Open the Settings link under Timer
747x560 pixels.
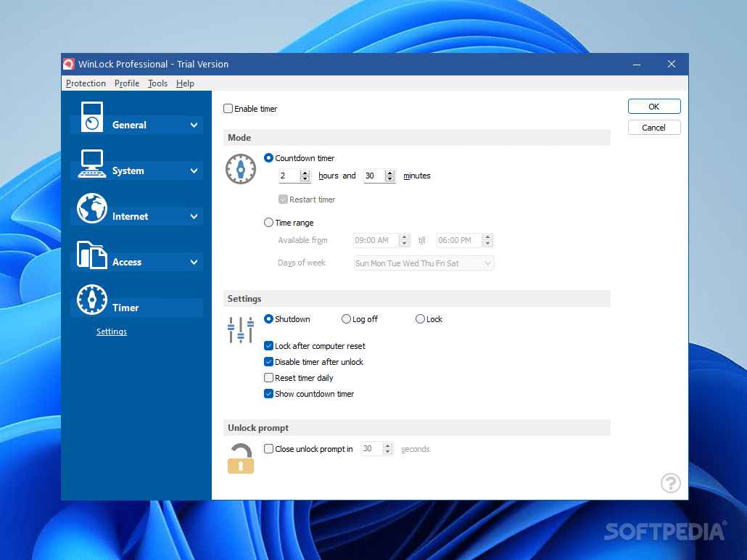pos(112,332)
